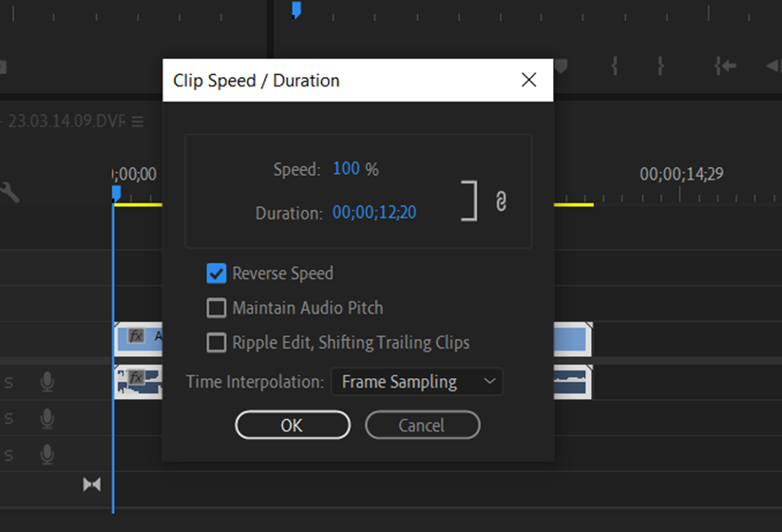This screenshot has width=782, height=532.
Task: Click the bowtie icon below the audio tracks
Action: click(x=91, y=484)
